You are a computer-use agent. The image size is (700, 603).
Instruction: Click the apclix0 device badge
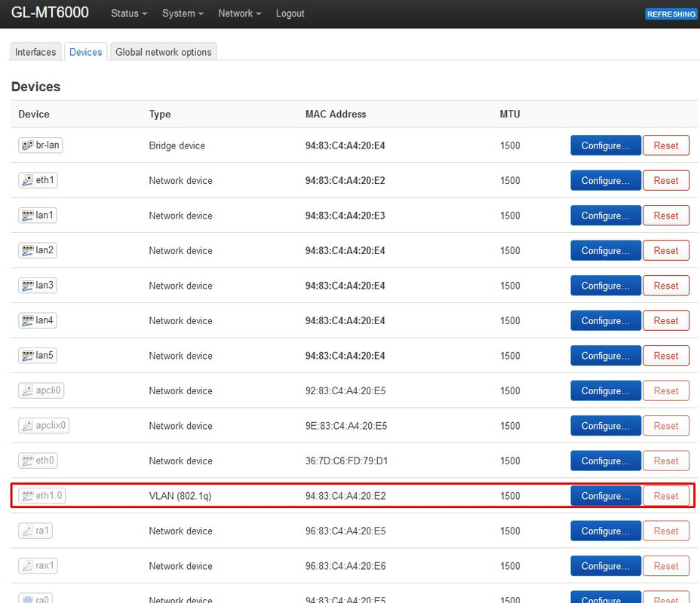[x=44, y=425]
